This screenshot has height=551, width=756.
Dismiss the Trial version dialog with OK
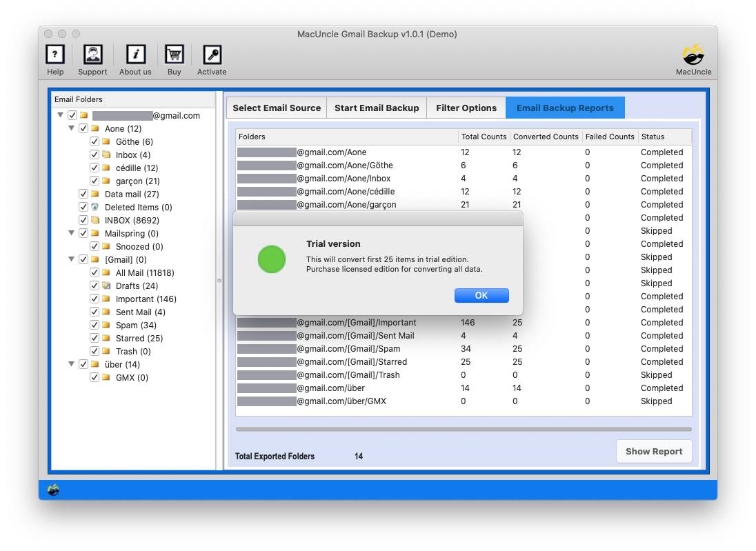pyautogui.click(x=481, y=295)
